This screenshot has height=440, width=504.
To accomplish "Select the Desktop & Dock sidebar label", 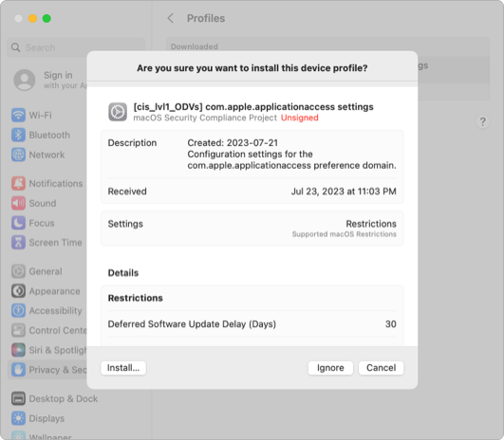I will point(64,398).
